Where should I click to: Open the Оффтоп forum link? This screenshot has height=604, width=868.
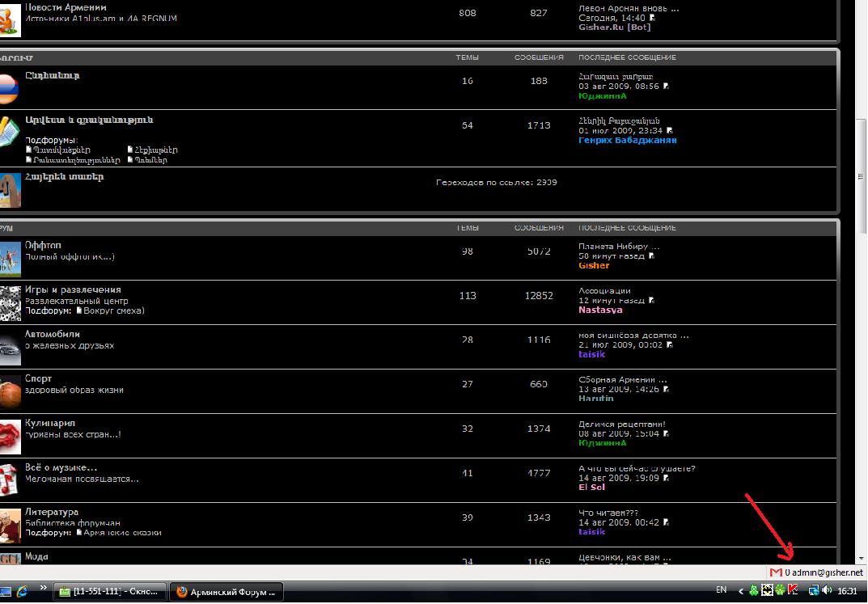[x=43, y=245]
